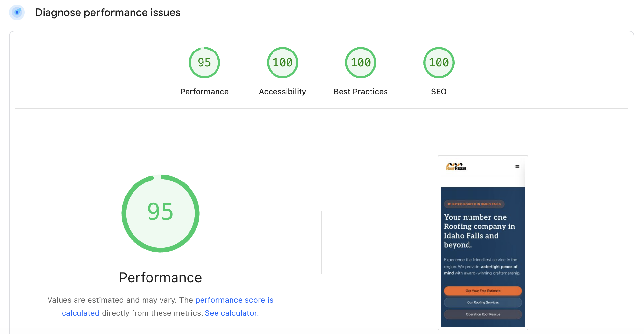Jump to the Performance score gauge
This screenshot has width=644, height=334.
point(204,63)
